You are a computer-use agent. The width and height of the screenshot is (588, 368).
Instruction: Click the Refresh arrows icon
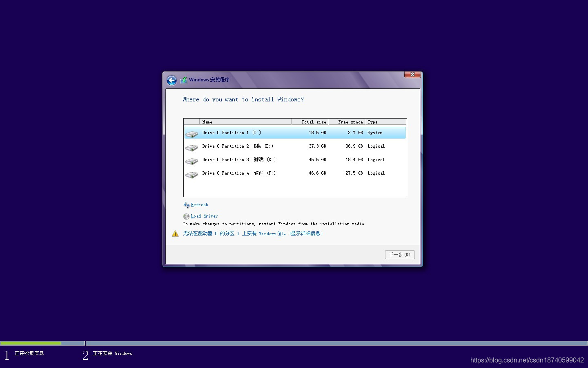coord(187,205)
